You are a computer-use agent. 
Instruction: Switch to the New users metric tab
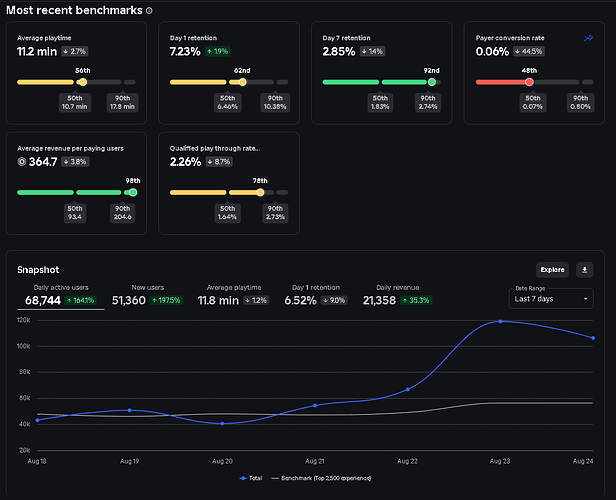pos(148,296)
